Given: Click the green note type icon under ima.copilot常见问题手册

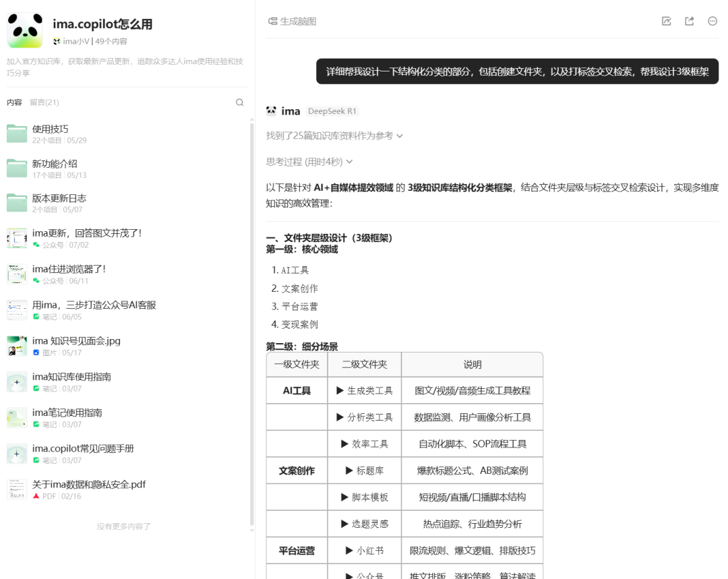Looking at the screenshot, I should pyautogui.click(x=36, y=460).
